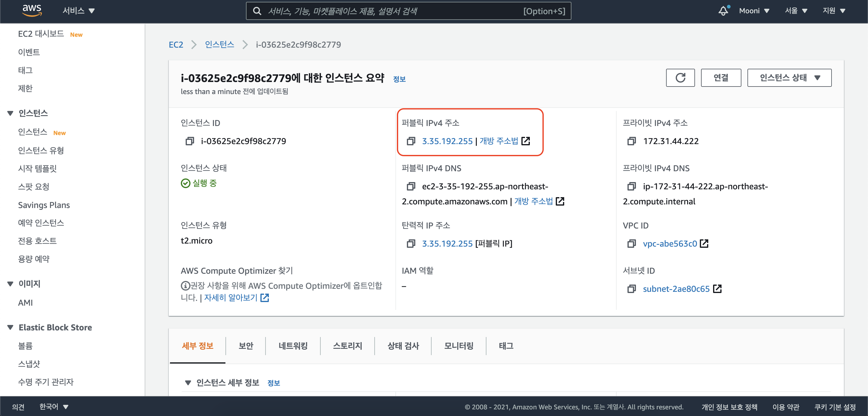Screen dimensions: 868x416
Task: Open the 서울 region selector
Action: tap(796, 11)
